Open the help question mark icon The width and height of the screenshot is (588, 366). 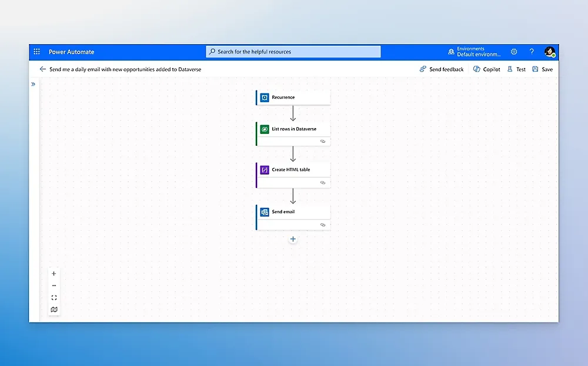[x=532, y=52]
